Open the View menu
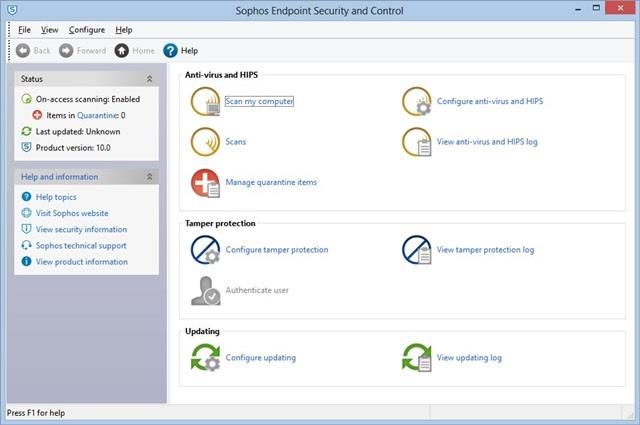The width and height of the screenshot is (640, 425). (49, 30)
